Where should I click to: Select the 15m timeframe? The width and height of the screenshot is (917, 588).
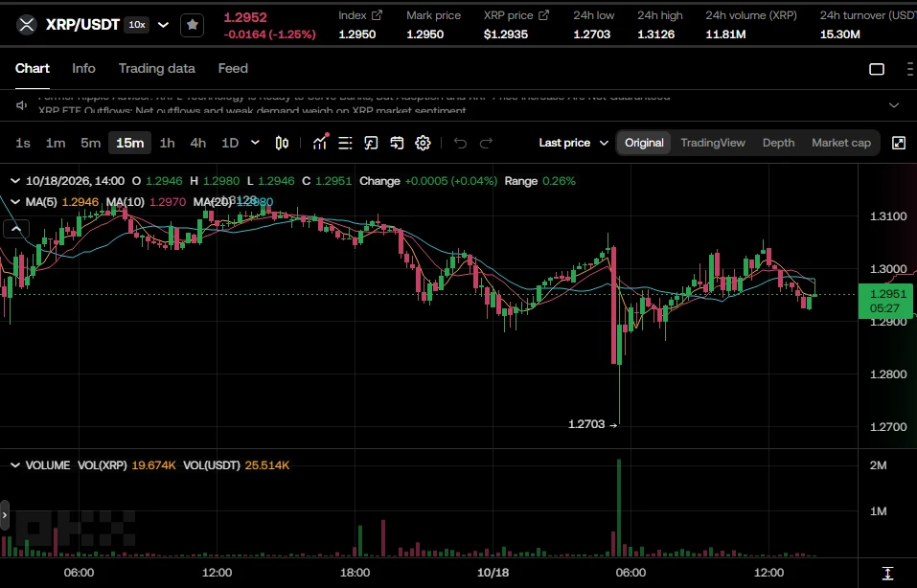point(129,143)
